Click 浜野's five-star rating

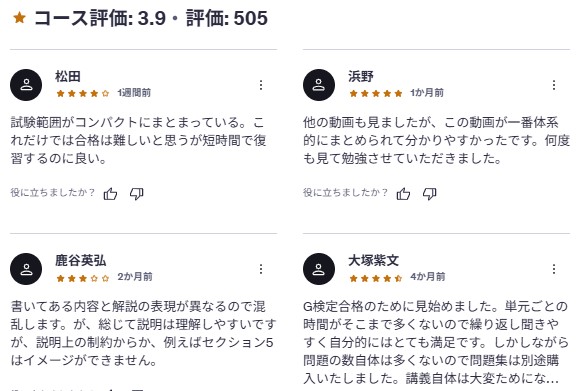376,93
